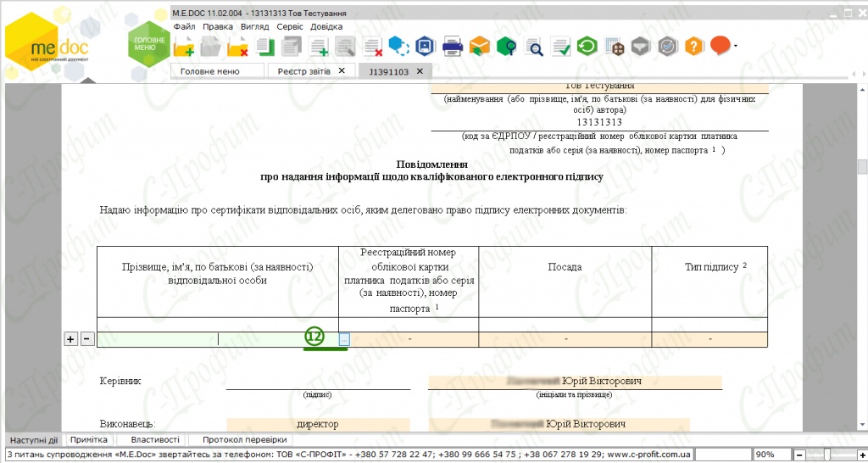
Task: Open help with orange question icon
Action: click(x=694, y=46)
